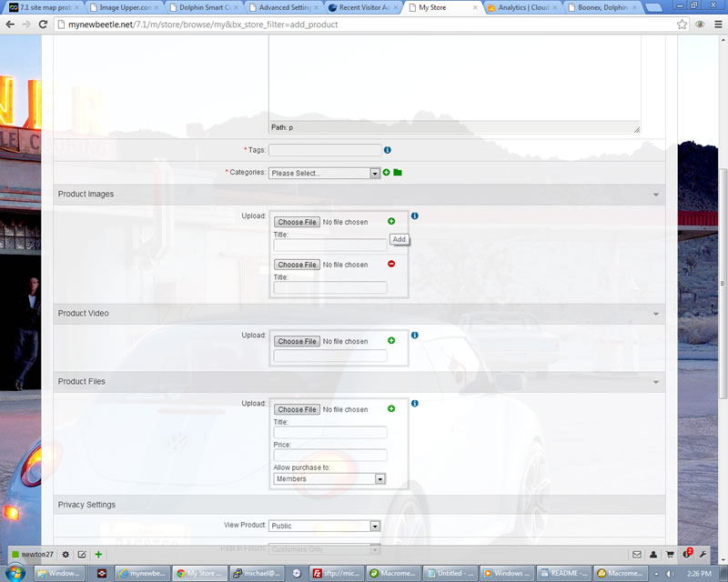The height and width of the screenshot is (582, 728).
Task: Switch to Image Upper.com tab
Action: click(125, 7)
